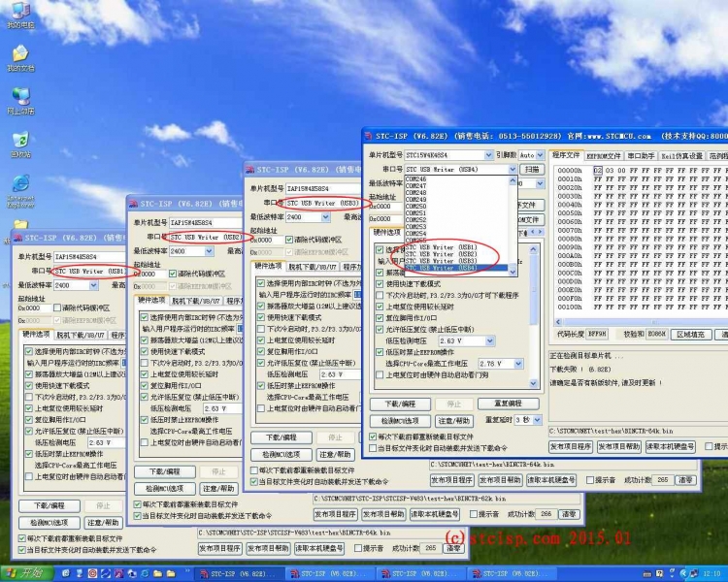Click 清零 button in USB1 window
This screenshot has width=728, height=582.
click(453, 548)
